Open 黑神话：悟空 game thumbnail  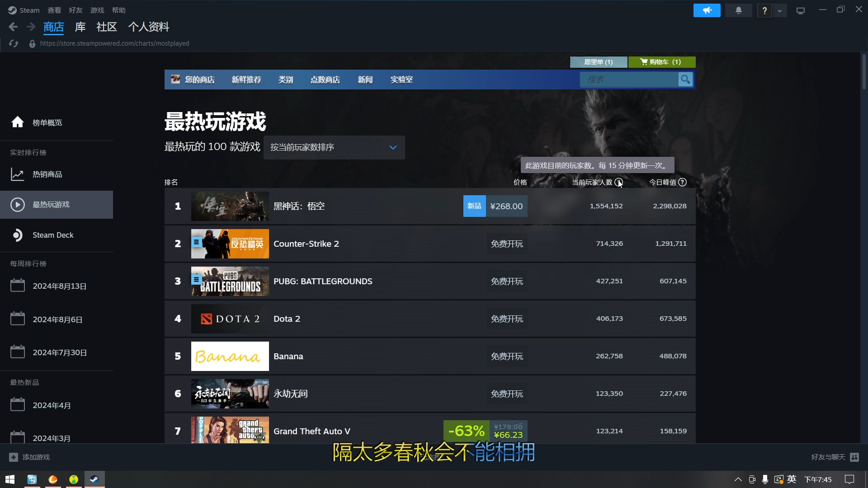pos(230,206)
